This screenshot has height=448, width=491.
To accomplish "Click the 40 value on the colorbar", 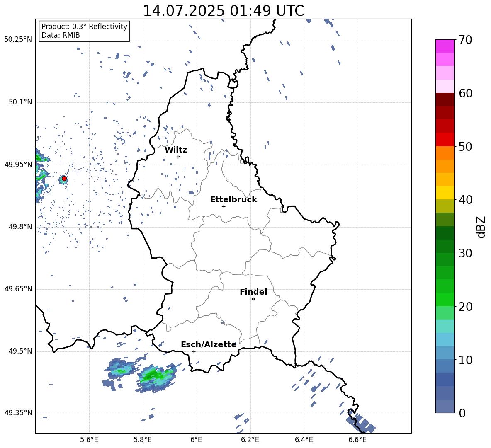I will pyautogui.click(x=465, y=200).
